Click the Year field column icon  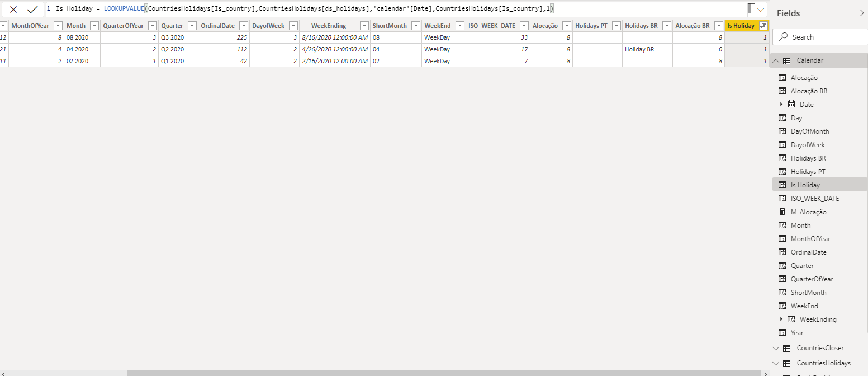(x=782, y=333)
